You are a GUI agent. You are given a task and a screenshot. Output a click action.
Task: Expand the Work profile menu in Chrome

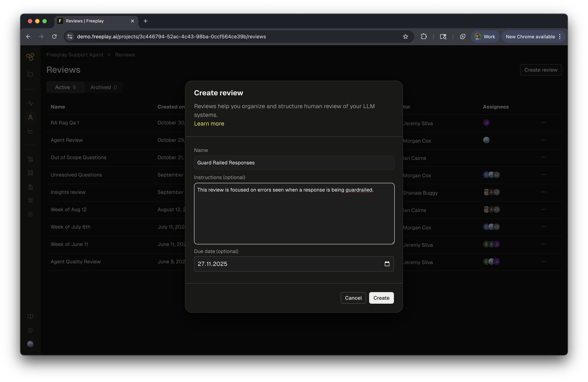[x=485, y=37]
